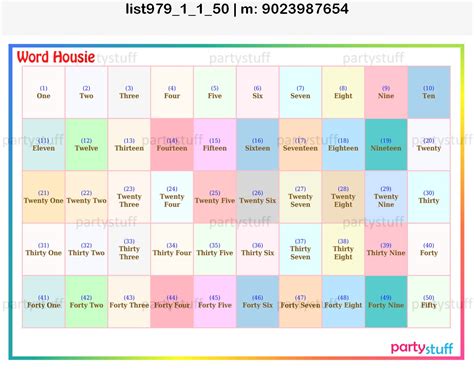Click the Seven cell
Screen dimensions: 474x370
coord(300,92)
